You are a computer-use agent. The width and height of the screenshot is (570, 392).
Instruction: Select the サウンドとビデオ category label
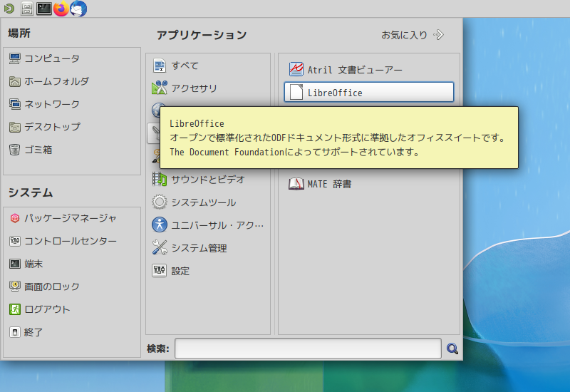[x=208, y=180]
